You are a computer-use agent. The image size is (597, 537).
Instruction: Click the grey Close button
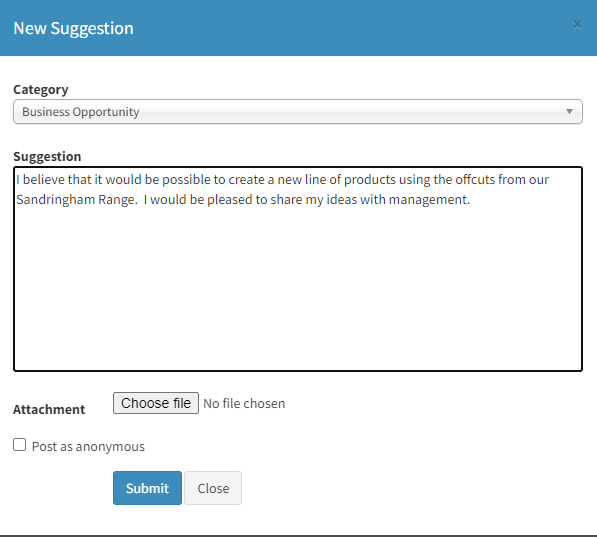pos(213,488)
